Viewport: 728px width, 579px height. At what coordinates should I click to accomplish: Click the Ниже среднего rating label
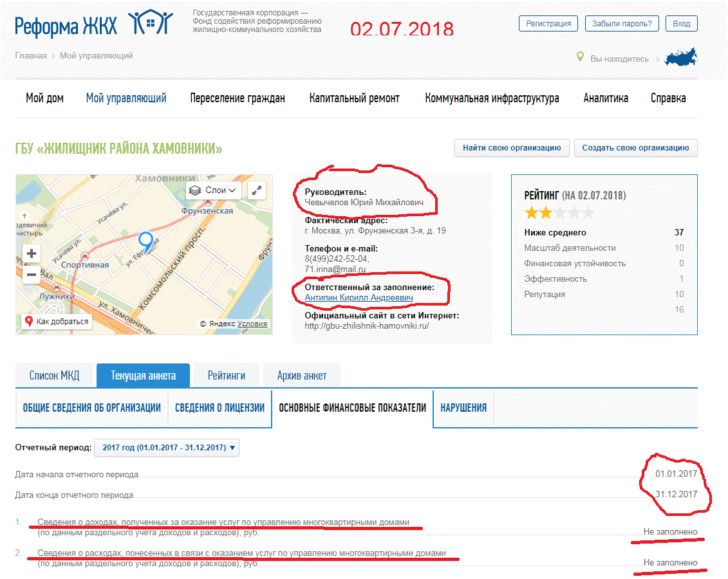coord(555,232)
